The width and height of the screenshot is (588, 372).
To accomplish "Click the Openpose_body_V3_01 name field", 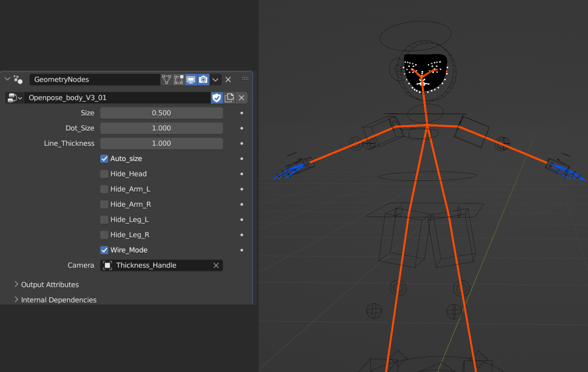I will (x=117, y=98).
